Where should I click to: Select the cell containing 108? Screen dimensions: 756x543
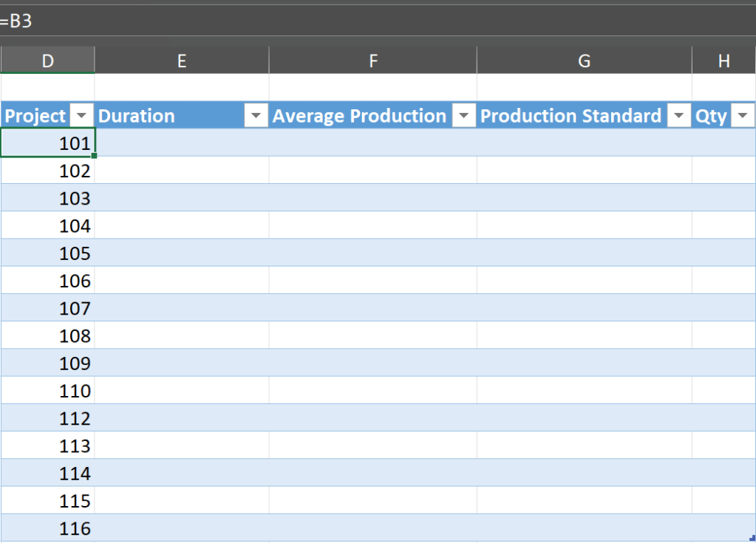click(48, 335)
